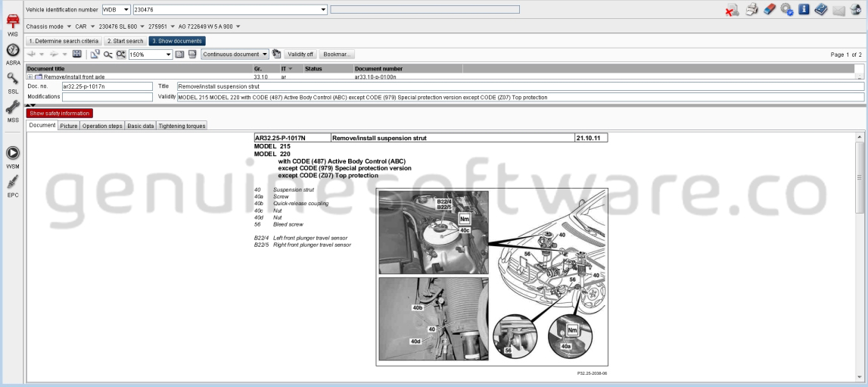Image resolution: width=868 pixels, height=387 pixels.
Task: Launch the WSM media module
Action: (x=12, y=155)
